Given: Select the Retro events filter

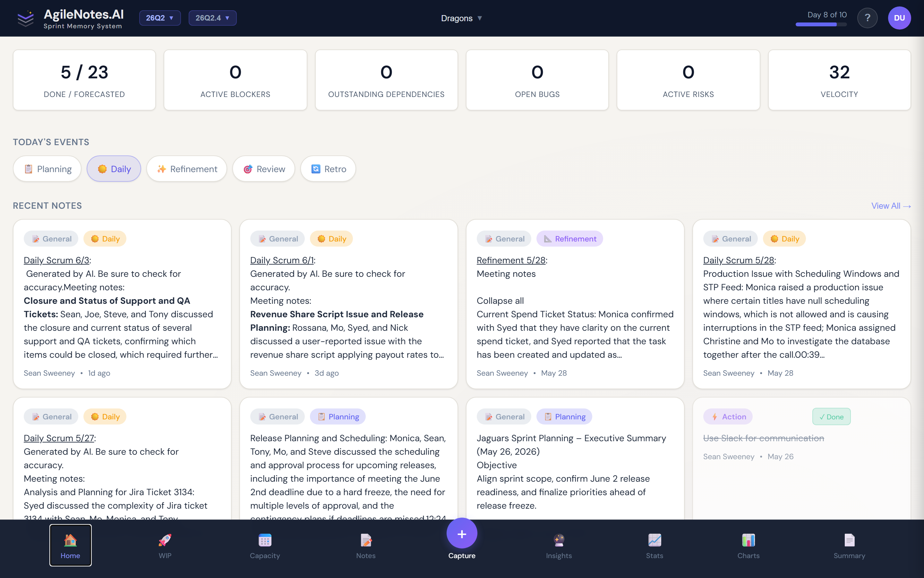Looking at the screenshot, I should (328, 169).
